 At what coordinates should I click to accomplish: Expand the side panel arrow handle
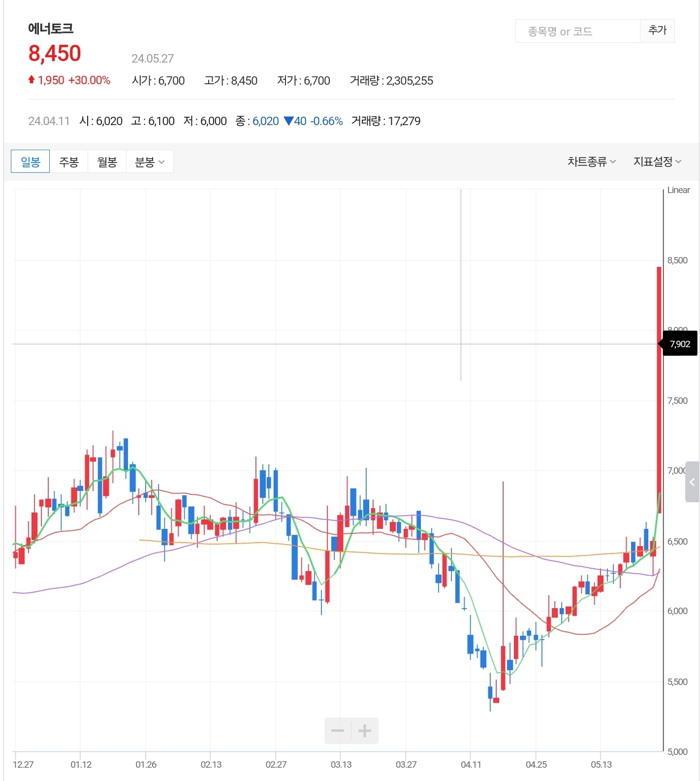(693, 482)
